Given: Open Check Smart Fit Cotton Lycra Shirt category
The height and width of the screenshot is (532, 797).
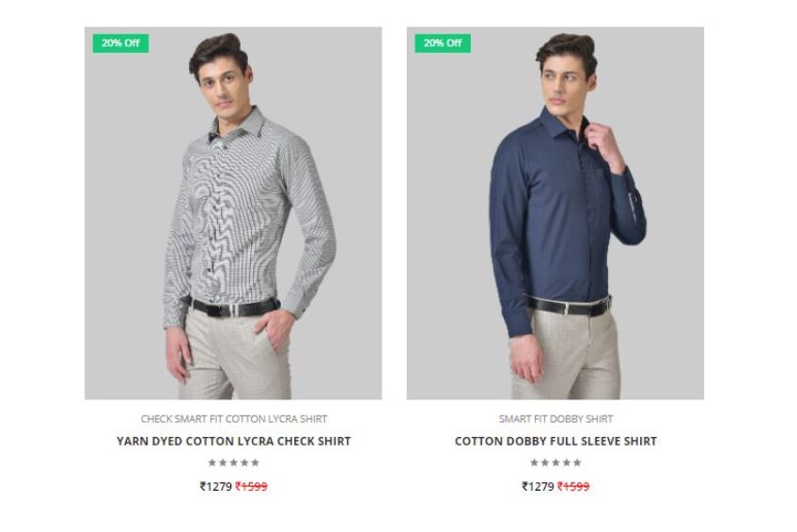Looking at the screenshot, I should tap(234, 418).
